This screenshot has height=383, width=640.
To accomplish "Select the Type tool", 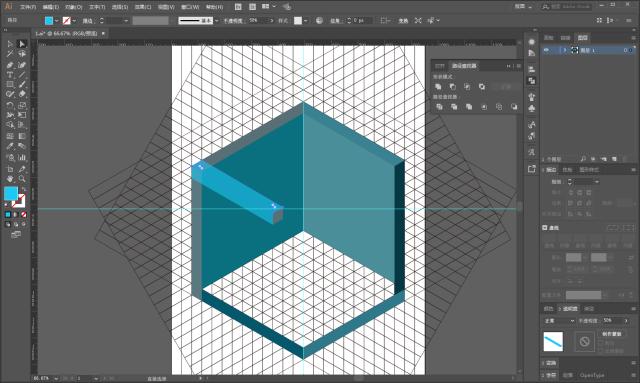I will (x=10, y=75).
